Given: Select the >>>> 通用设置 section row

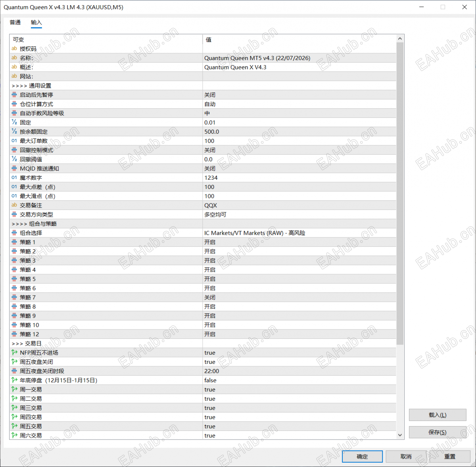Looking at the screenshot, I should coord(203,85).
